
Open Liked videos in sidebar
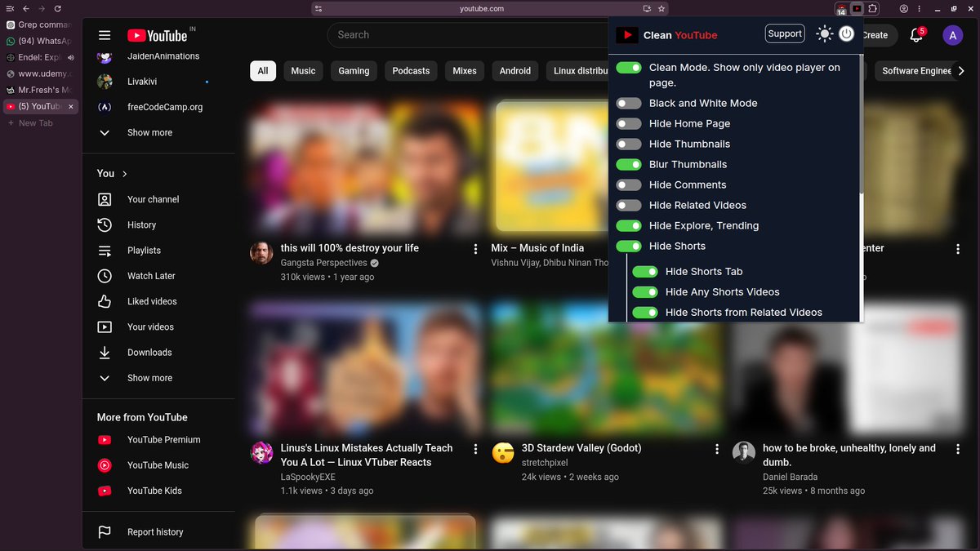[158, 301]
